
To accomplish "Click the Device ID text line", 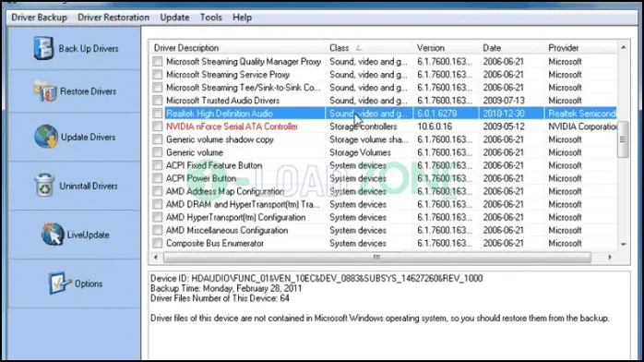I will tap(316, 279).
